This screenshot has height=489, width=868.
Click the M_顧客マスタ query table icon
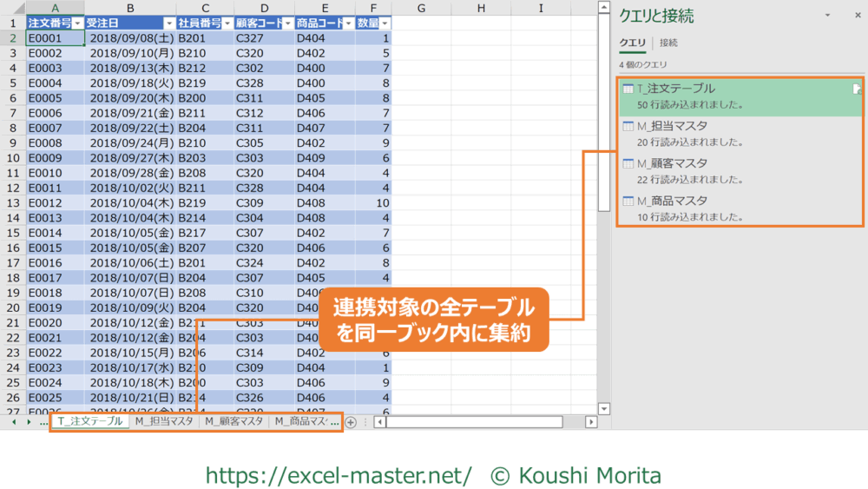628,164
